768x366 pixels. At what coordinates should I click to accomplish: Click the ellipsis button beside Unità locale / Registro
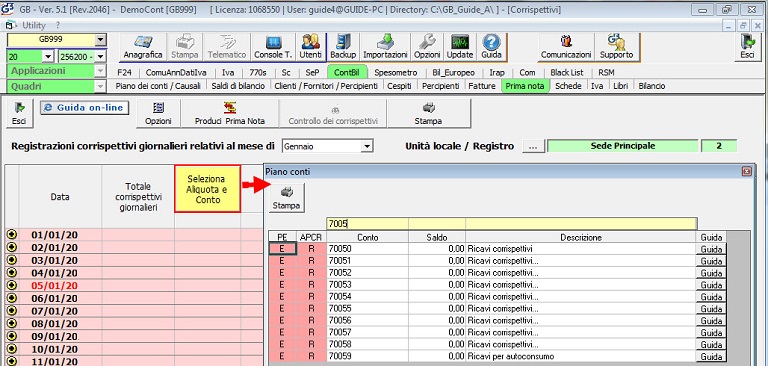click(533, 146)
